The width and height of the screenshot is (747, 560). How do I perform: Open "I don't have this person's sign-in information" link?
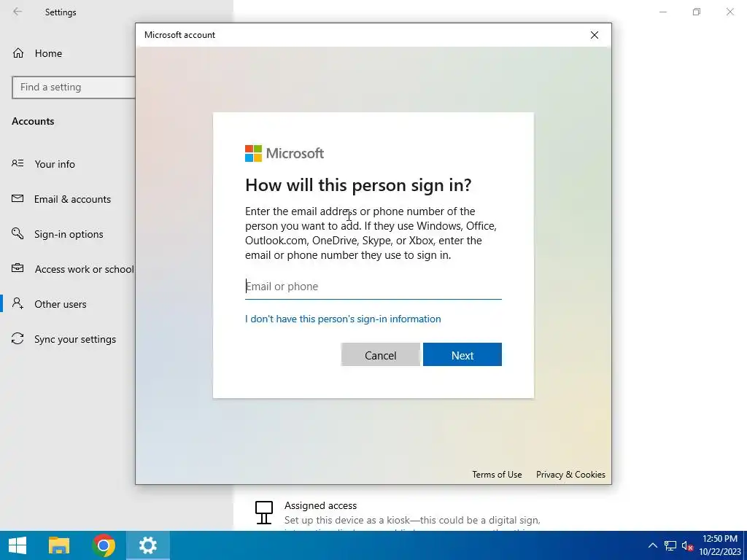[x=343, y=319]
